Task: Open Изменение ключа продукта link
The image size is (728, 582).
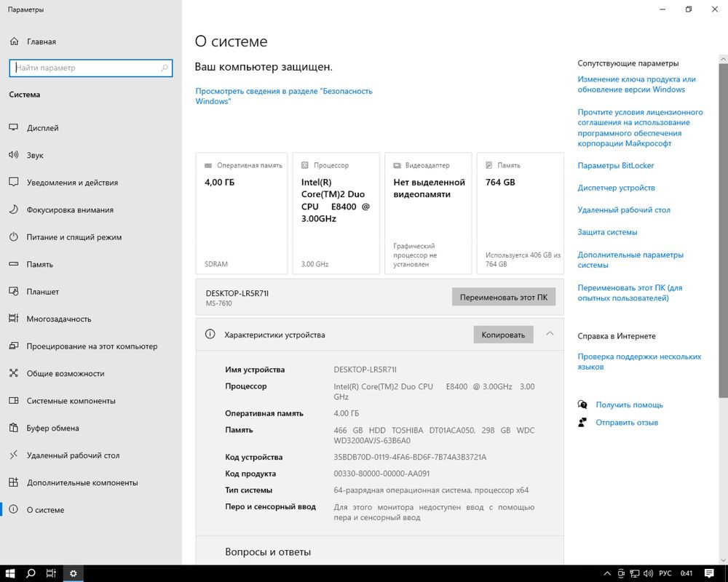Action: coord(636,84)
